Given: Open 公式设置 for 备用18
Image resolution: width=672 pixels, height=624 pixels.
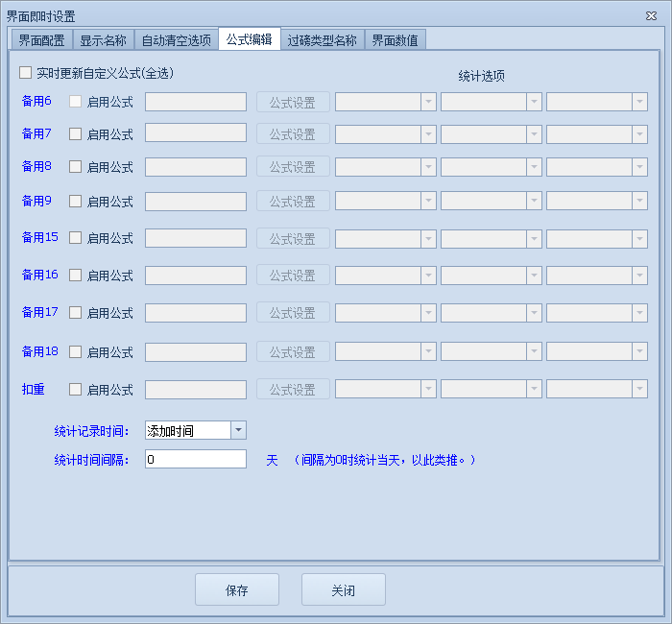Looking at the screenshot, I should 293,351.
